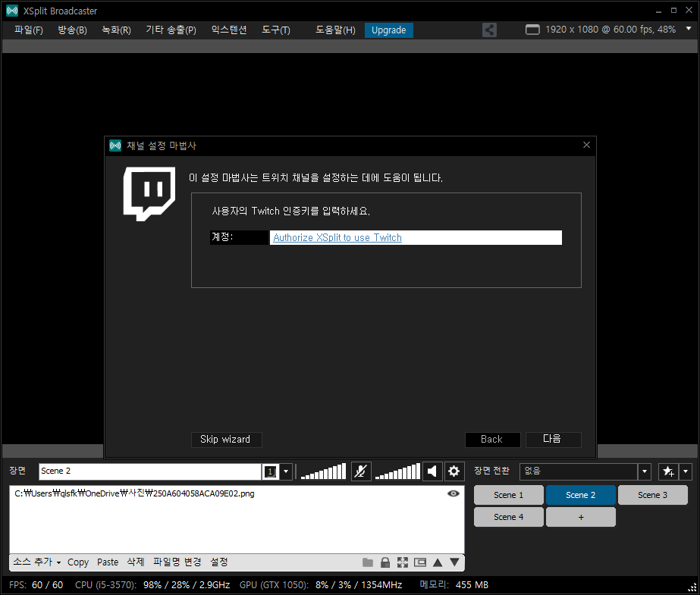
Task: Expand the dropdown next to star icon
Action: (686, 471)
